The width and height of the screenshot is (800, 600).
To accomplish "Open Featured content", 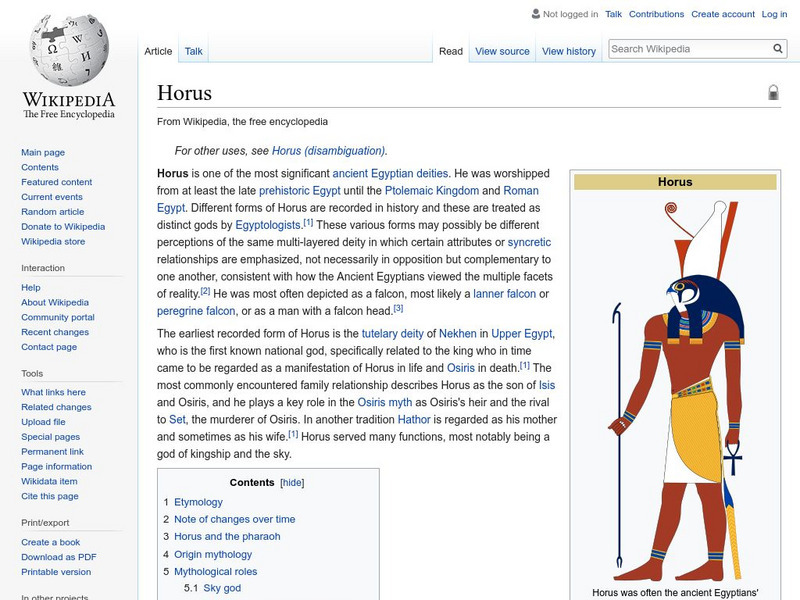I will (57, 182).
